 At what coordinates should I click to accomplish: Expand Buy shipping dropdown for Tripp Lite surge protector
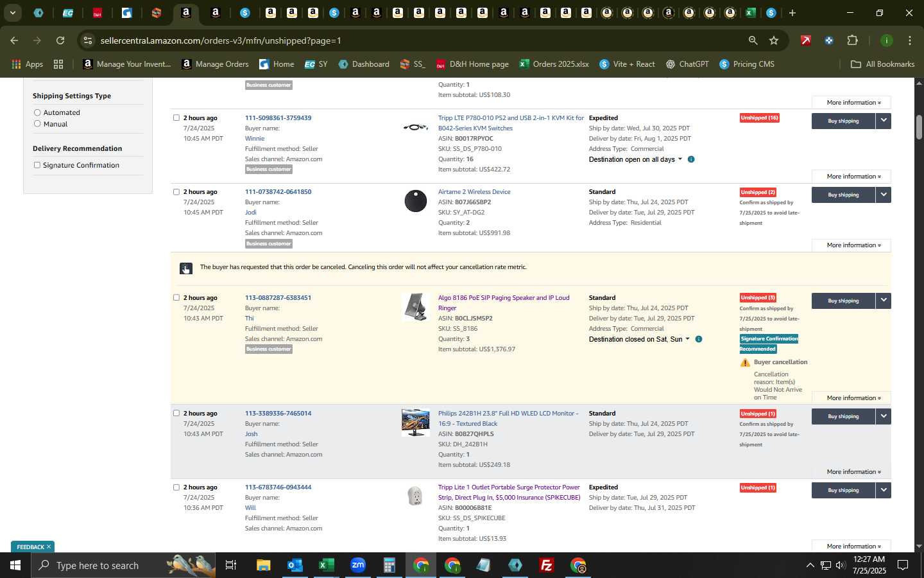[x=884, y=490]
